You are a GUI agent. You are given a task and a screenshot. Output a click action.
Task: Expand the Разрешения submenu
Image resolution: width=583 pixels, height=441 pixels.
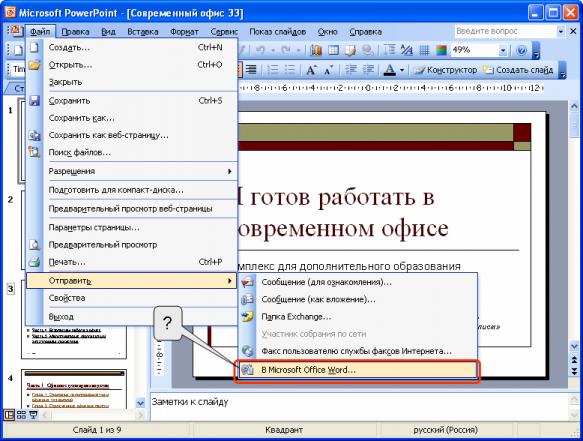click(132, 171)
